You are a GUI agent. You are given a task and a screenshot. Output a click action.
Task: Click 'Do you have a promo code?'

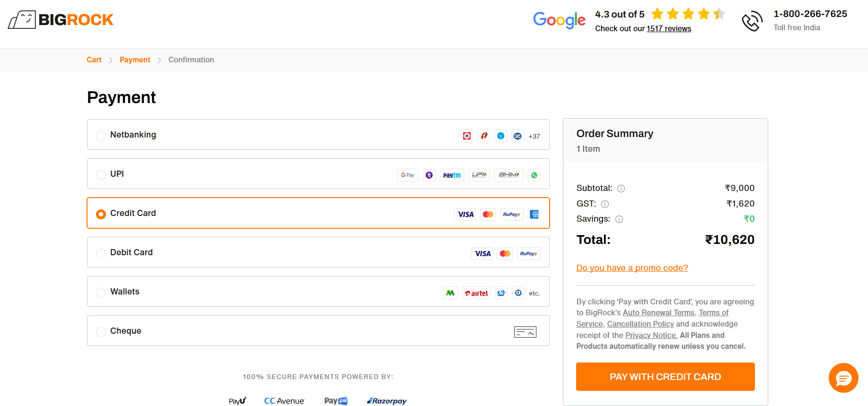point(632,268)
